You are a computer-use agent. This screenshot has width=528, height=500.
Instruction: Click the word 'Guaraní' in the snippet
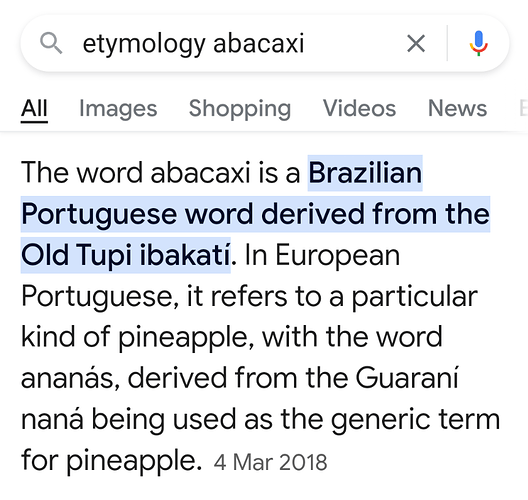(x=407, y=378)
